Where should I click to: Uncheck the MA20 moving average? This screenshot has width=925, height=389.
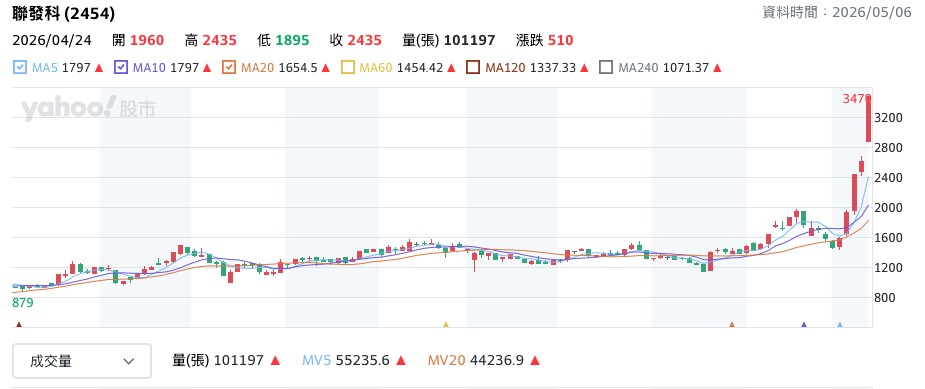tap(229, 67)
